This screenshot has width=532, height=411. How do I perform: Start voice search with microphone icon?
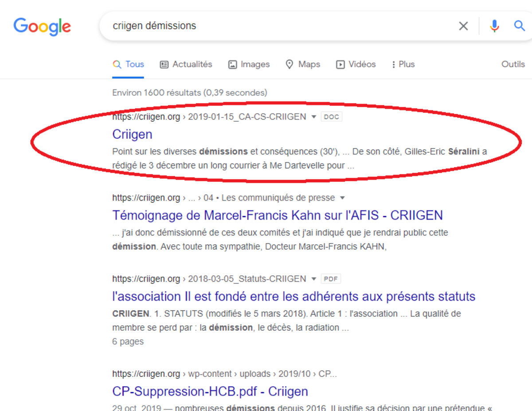[494, 26]
